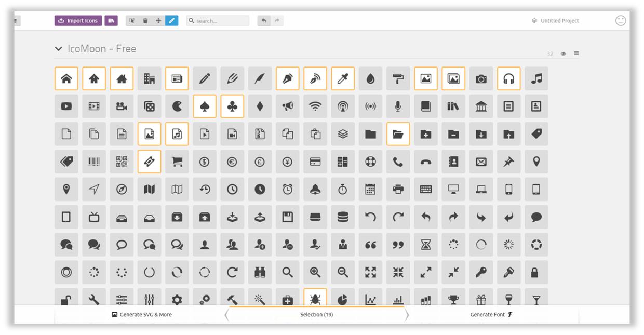Deselect the headphones icon
The height and width of the screenshot is (335, 644).
tap(509, 79)
